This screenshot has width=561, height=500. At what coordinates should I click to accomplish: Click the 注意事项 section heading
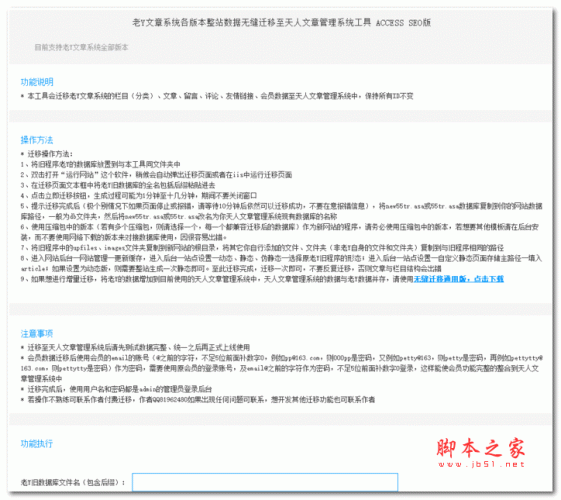pyautogui.click(x=37, y=334)
